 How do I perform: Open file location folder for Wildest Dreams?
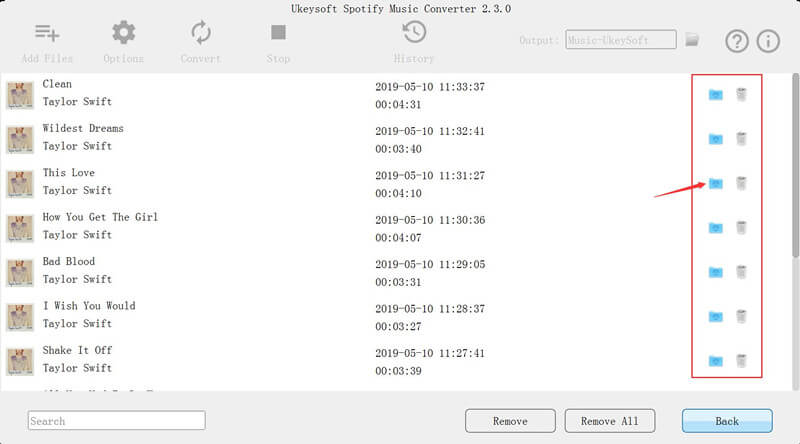[715, 139]
